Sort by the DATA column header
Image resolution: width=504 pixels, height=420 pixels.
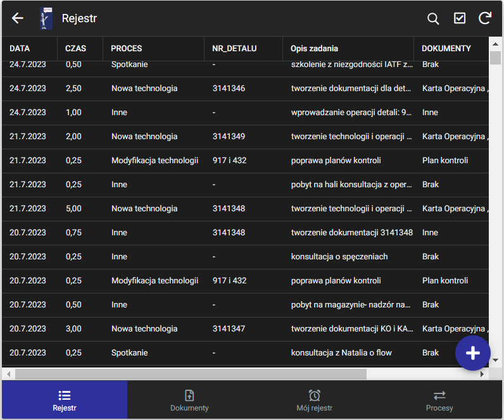click(x=20, y=49)
